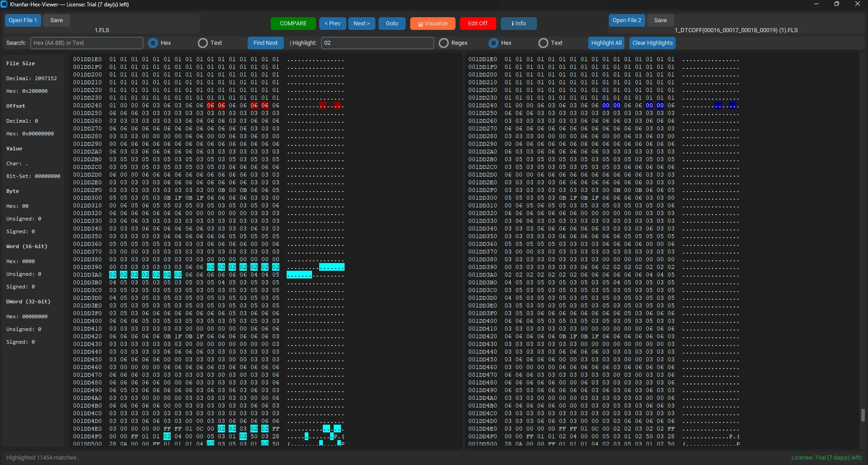Enable Regex highlighting mode

[444, 43]
